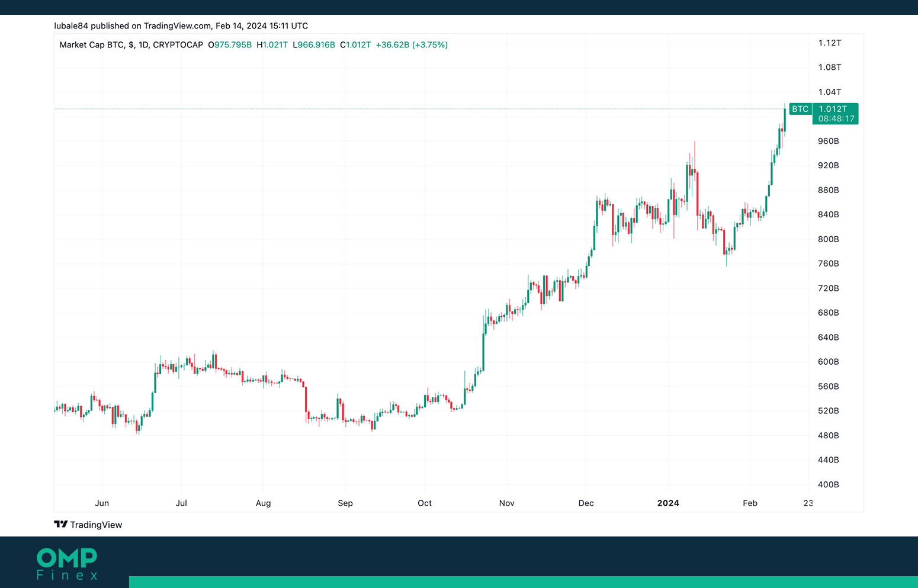Click the countdown timer 08:48:17
The height and width of the screenshot is (588, 918).
836,119
